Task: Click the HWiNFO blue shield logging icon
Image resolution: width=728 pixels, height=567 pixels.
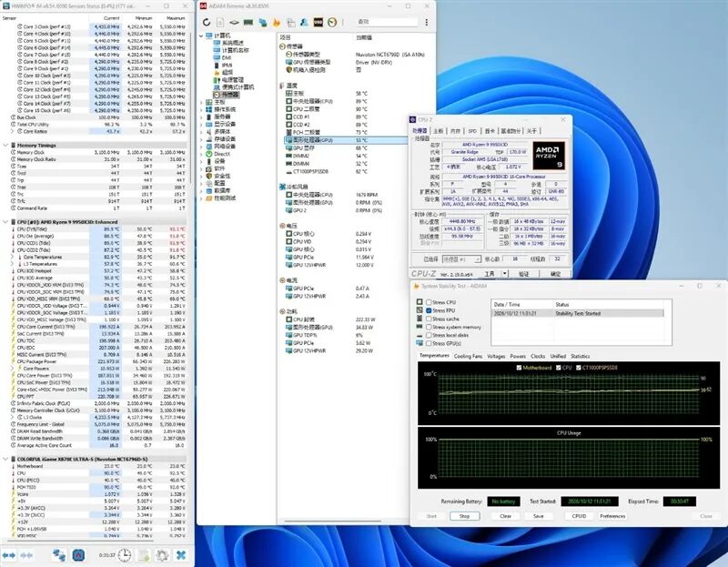Action: (78, 555)
